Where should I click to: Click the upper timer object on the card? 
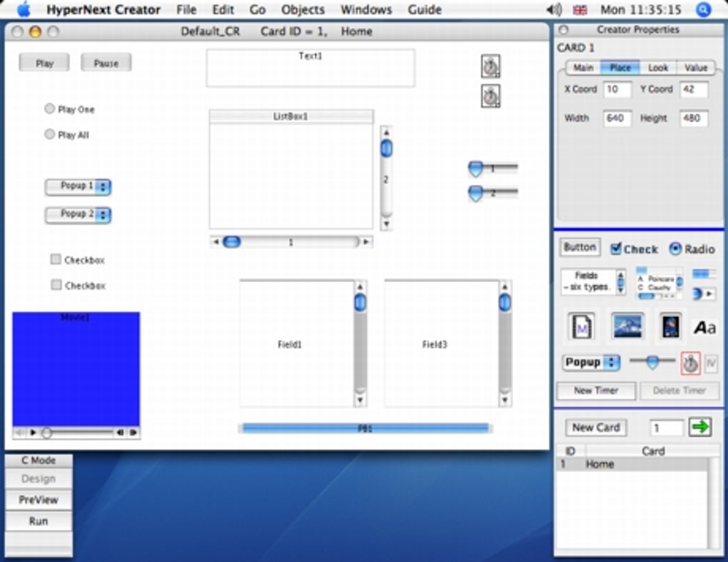tap(491, 66)
